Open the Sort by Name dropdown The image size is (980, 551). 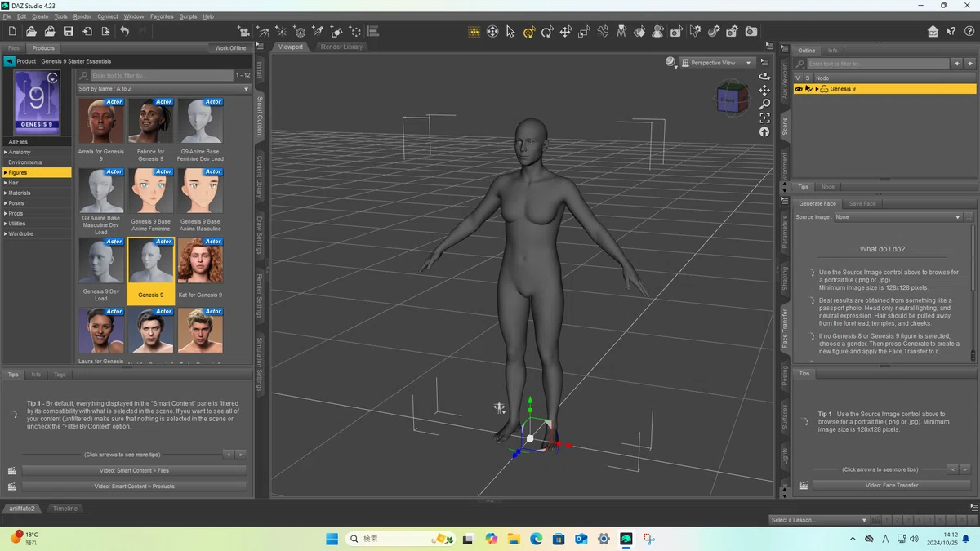tap(164, 89)
